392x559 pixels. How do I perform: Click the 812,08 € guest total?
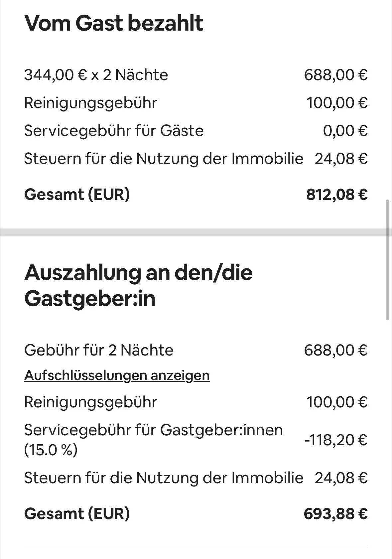(337, 194)
